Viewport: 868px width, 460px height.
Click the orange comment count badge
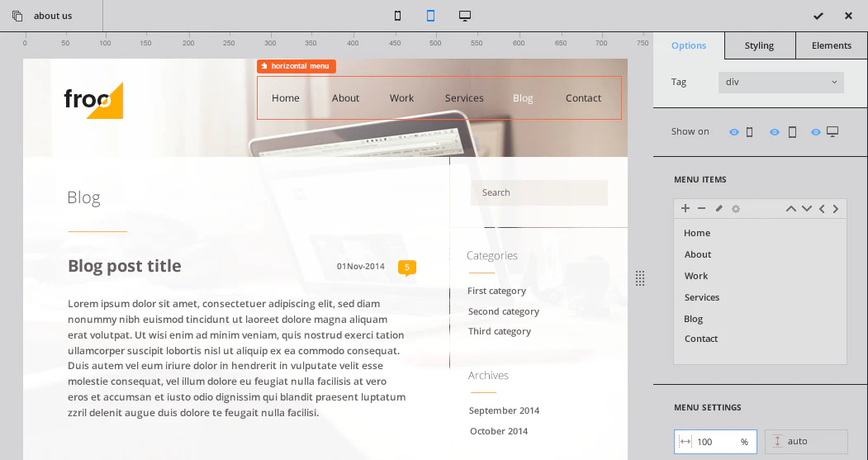407,268
